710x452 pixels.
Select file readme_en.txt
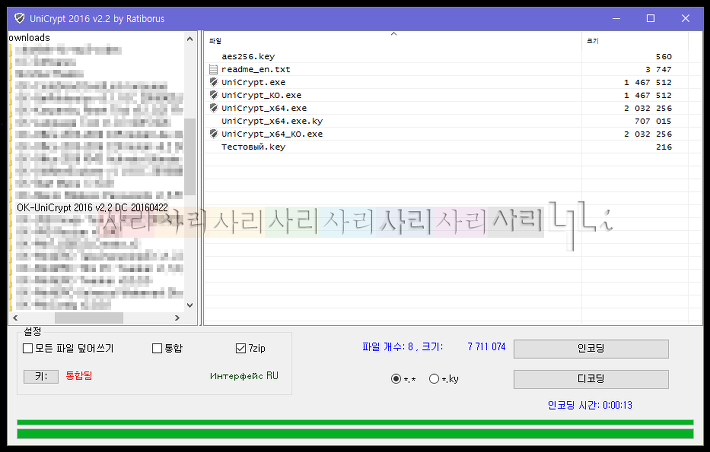[255, 69]
